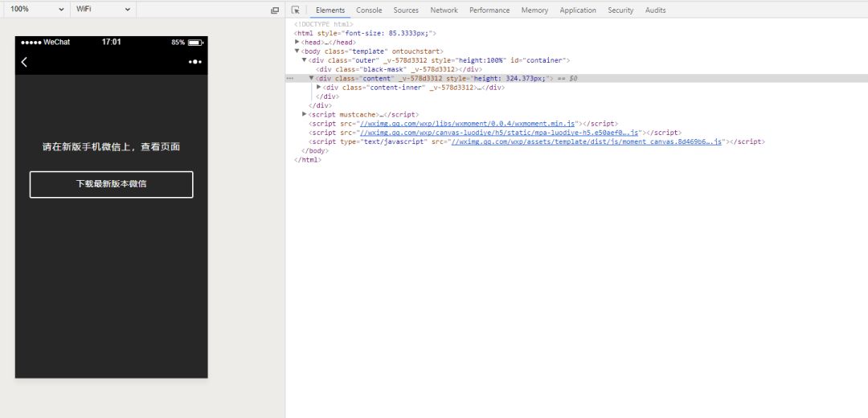The width and height of the screenshot is (868, 418).
Task: Open the moment_canvas script link
Action: (x=587, y=141)
